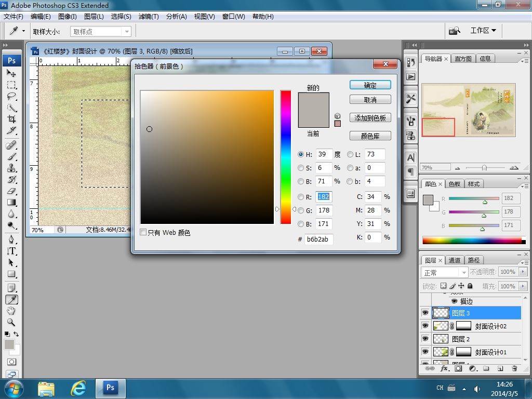Select the Eraser tool
This screenshot has height=399, width=532.
(11, 191)
